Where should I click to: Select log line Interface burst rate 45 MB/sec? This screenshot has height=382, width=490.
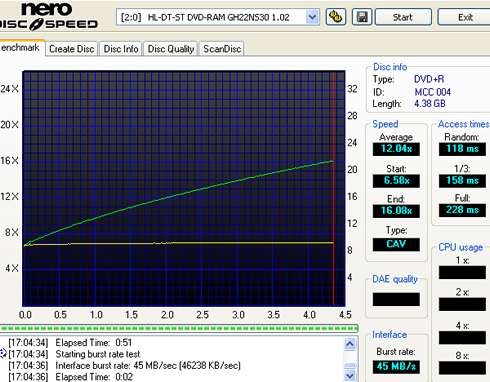[x=148, y=366]
